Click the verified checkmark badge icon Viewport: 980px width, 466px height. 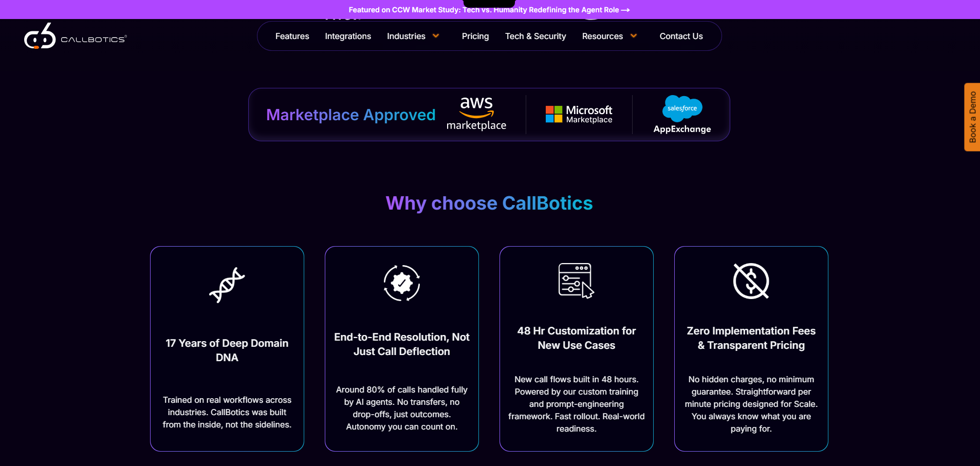point(401,283)
